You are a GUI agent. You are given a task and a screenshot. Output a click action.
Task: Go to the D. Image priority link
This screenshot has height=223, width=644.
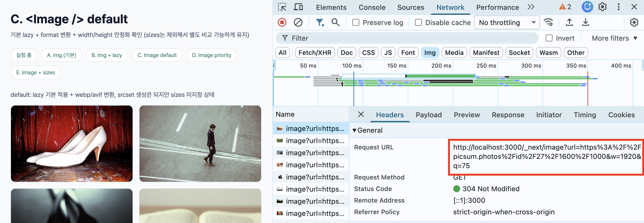coord(211,55)
